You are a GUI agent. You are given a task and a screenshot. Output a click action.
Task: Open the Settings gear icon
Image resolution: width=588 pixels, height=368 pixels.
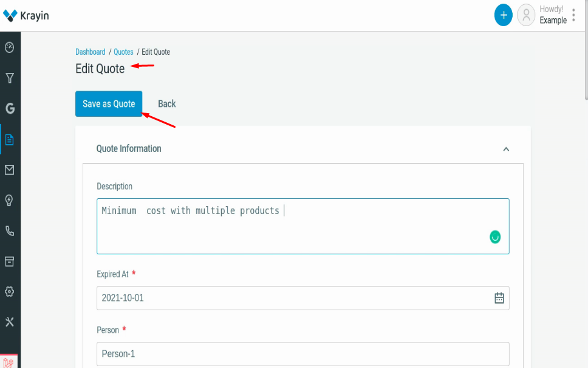tap(10, 291)
